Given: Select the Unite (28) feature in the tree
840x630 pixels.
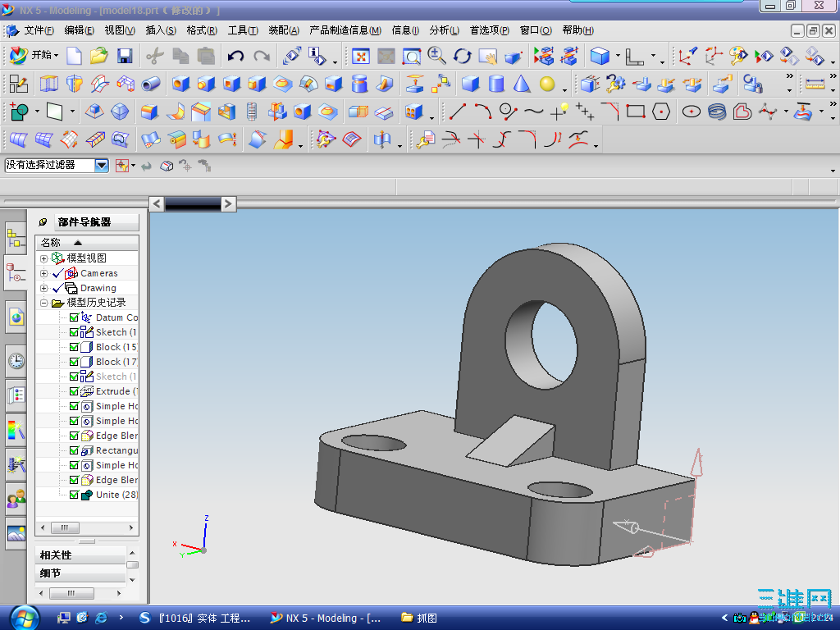Looking at the screenshot, I should 116,495.
